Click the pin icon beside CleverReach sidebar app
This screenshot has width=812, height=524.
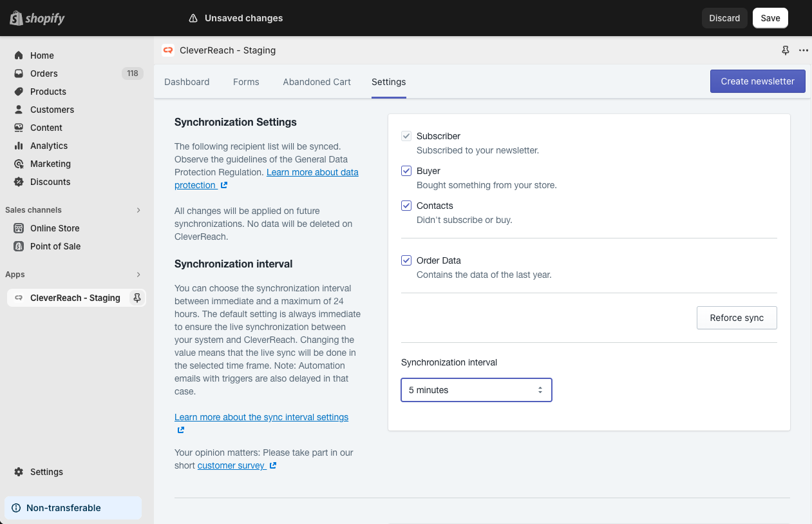(x=137, y=298)
